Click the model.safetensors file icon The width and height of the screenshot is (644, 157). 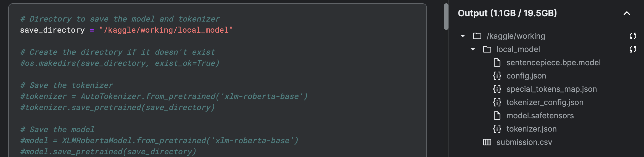coord(497,116)
